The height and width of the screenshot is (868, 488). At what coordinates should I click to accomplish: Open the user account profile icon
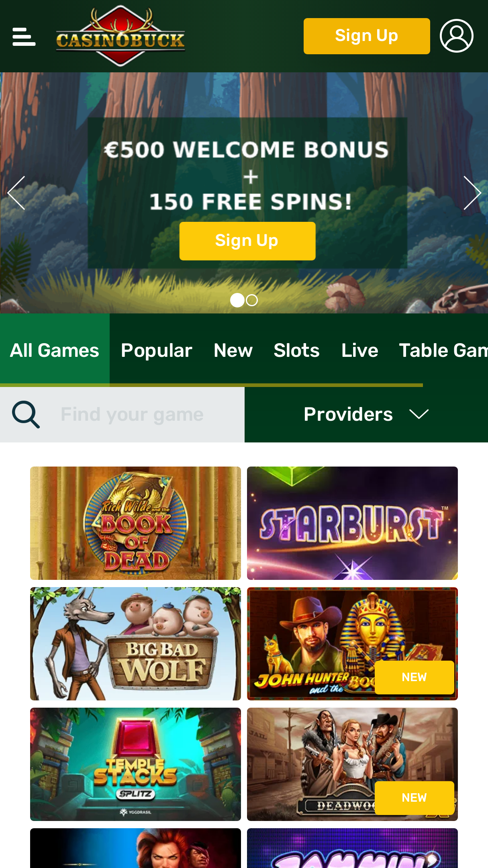[x=456, y=36]
